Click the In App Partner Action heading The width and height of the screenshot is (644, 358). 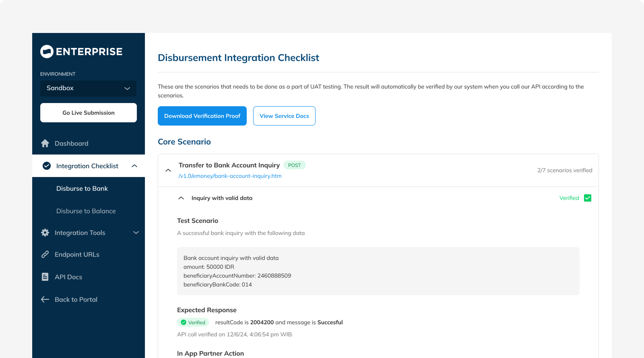coord(211,353)
